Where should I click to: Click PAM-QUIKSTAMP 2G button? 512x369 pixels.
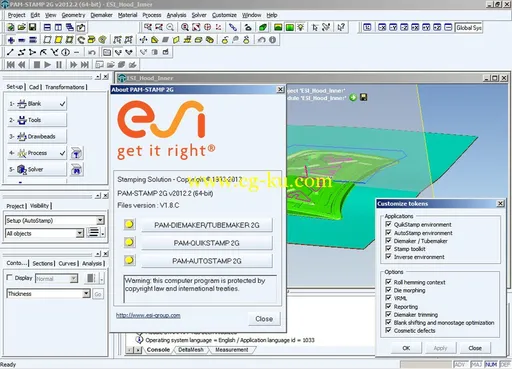point(207,243)
